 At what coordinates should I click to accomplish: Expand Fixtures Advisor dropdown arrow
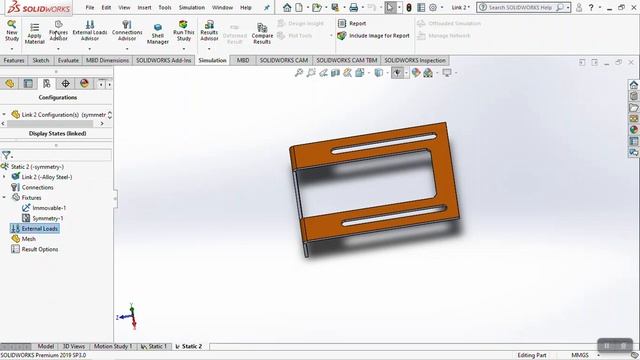tap(58, 49)
